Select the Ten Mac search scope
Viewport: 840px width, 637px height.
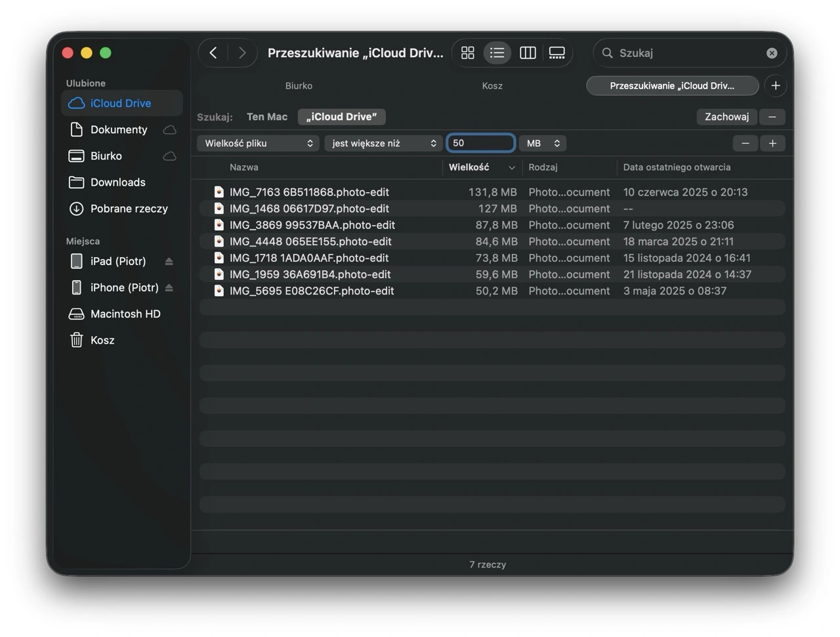[x=266, y=117]
